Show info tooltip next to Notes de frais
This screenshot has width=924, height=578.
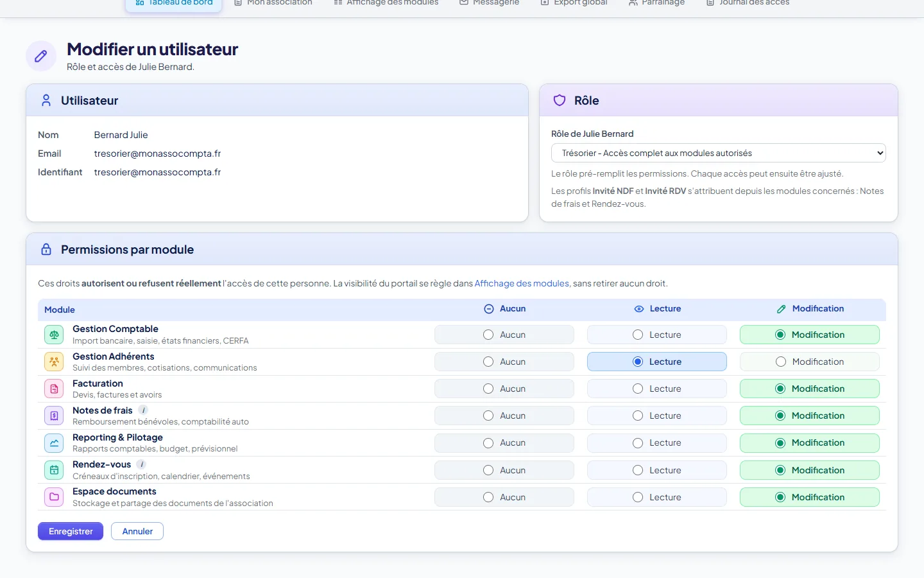[x=144, y=410]
